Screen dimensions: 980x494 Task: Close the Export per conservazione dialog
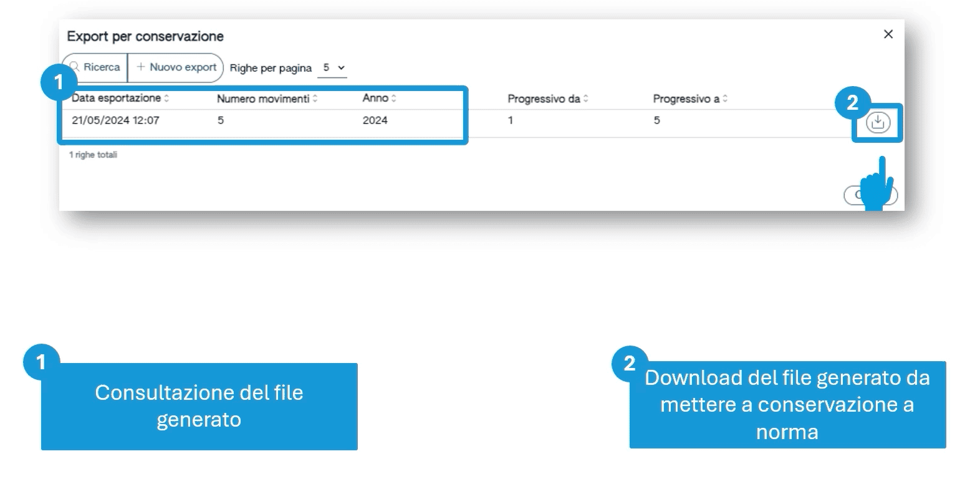coord(888,34)
